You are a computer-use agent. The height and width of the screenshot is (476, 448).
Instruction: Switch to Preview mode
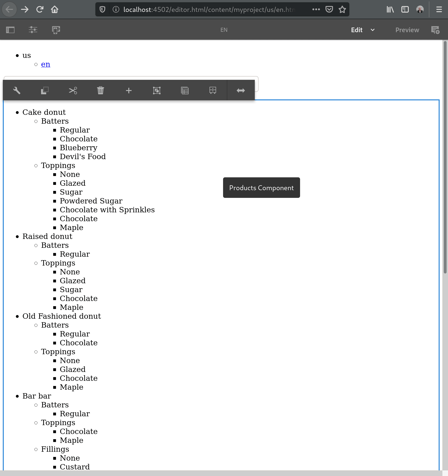point(407,30)
